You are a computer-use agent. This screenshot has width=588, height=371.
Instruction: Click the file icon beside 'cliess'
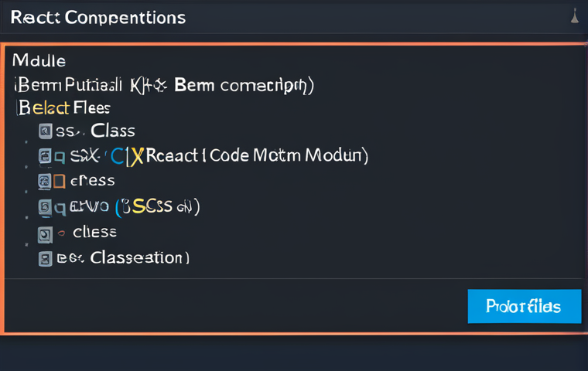pos(45,235)
